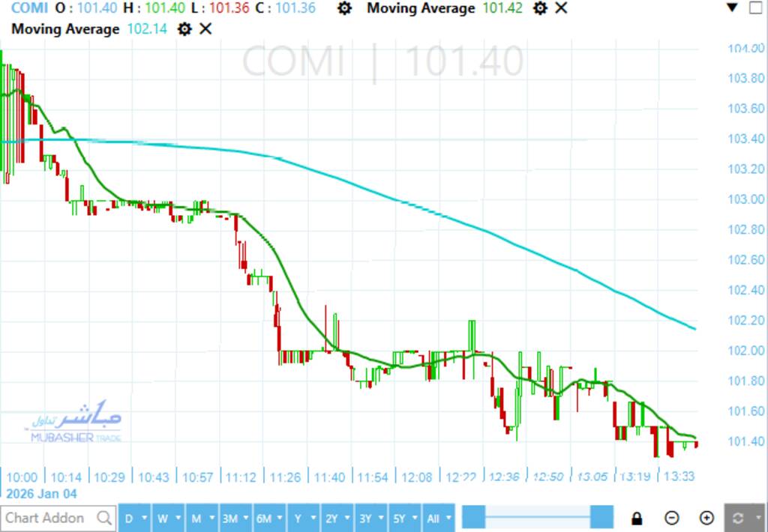The width and height of the screenshot is (768, 532).
Task: Zoom out using the minus icon
Action: [672, 518]
